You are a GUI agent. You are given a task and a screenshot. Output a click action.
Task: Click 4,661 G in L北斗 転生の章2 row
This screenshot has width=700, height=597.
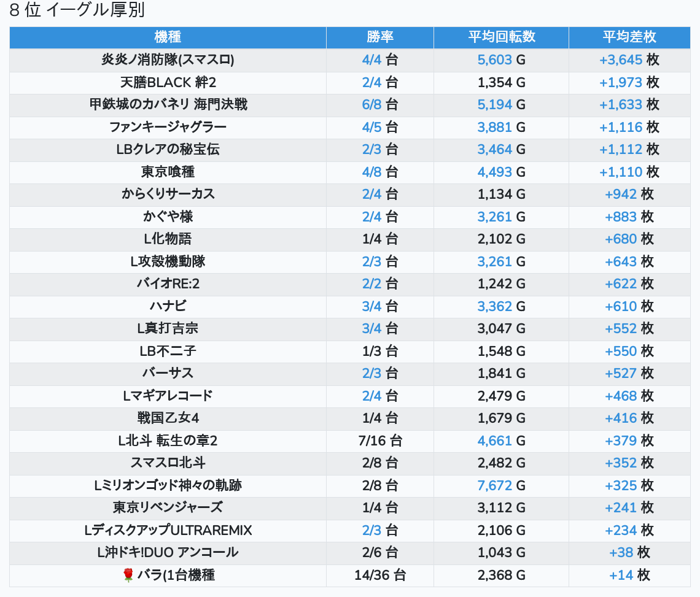point(501,441)
